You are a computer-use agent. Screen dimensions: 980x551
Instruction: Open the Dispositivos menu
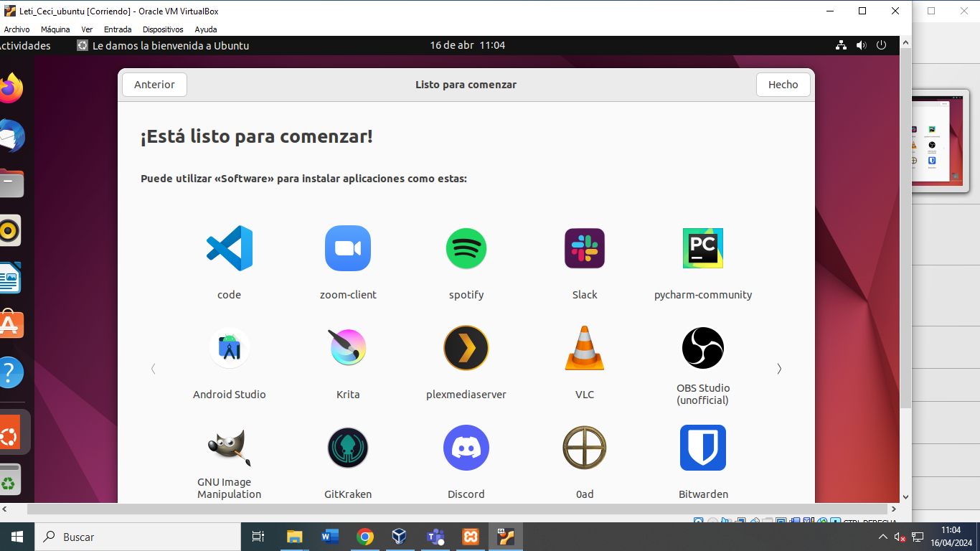tap(163, 29)
